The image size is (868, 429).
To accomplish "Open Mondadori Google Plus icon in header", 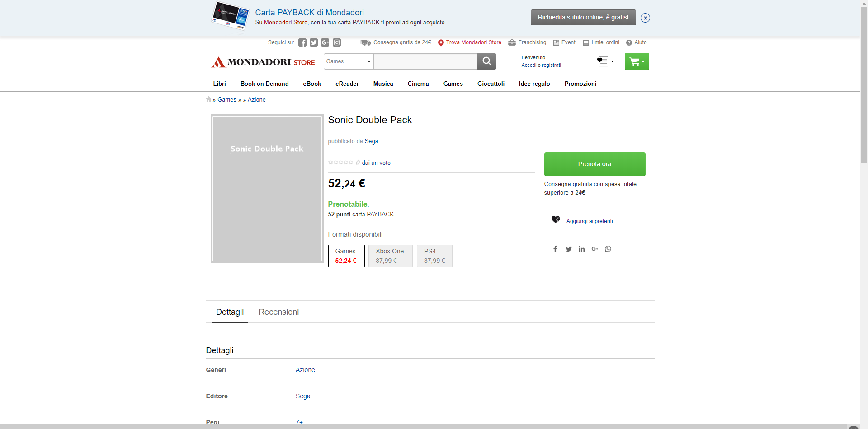I will 325,42.
